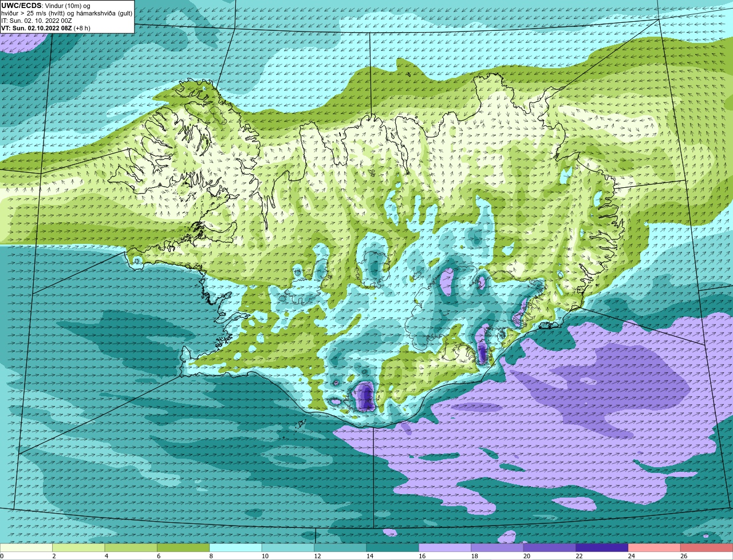Click the 'hviður > 25 m/s (hvítt)' description line
The width and height of the screenshot is (733, 560).
[x=66, y=13]
